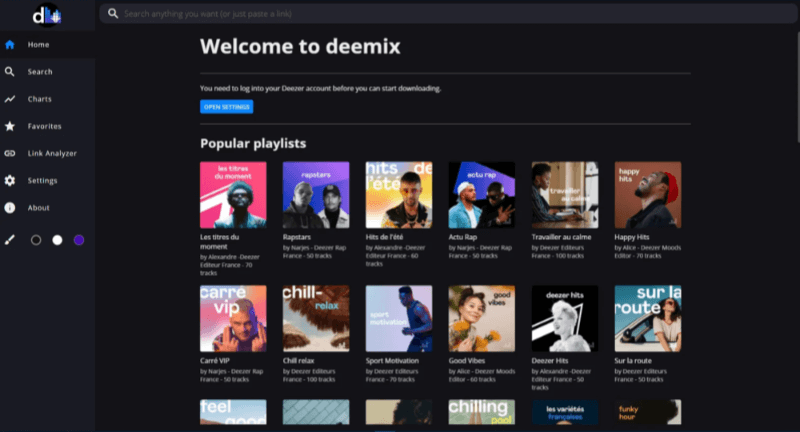Click the 'Les titres du moment' title text
The height and width of the screenshot is (432, 800).
(x=219, y=242)
